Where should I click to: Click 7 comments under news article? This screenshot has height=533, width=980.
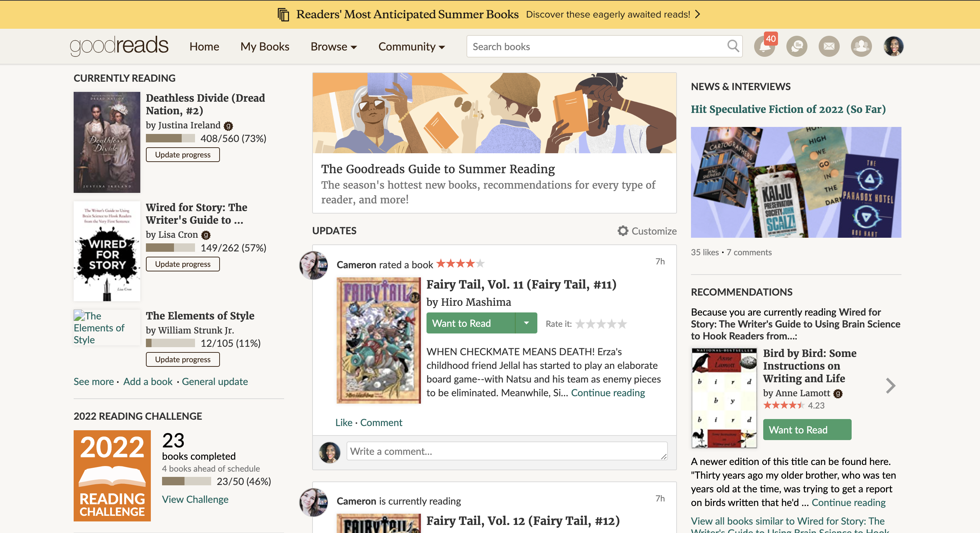749,252
